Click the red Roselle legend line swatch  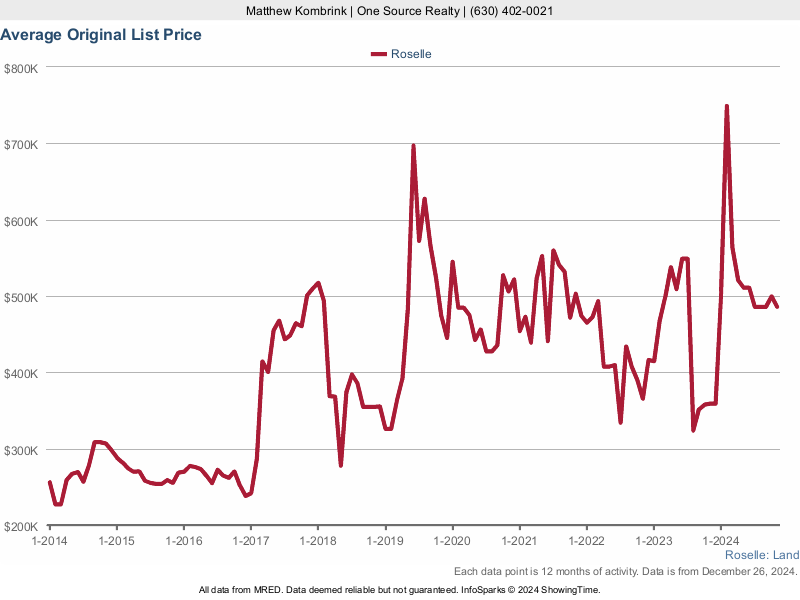click(379, 54)
